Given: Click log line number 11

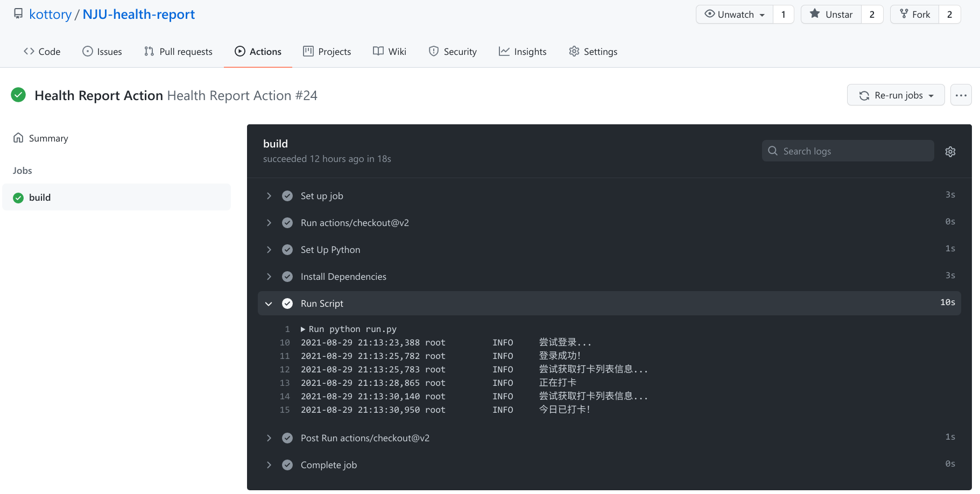Looking at the screenshot, I should 285,356.
